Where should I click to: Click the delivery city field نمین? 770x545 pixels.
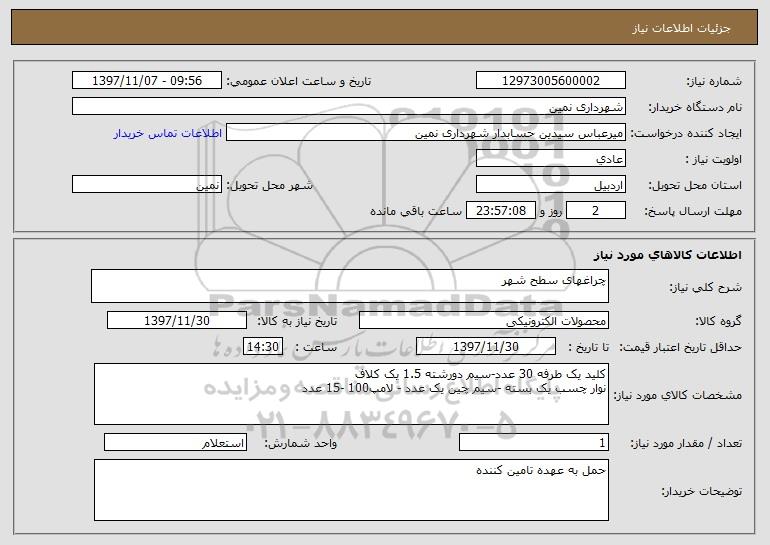click(147, 185)
